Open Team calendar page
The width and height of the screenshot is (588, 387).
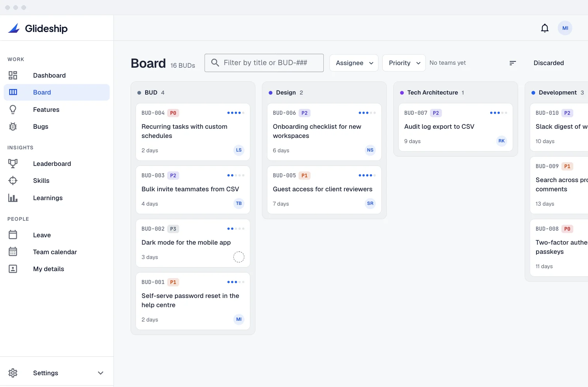click(x=57, y=252)
